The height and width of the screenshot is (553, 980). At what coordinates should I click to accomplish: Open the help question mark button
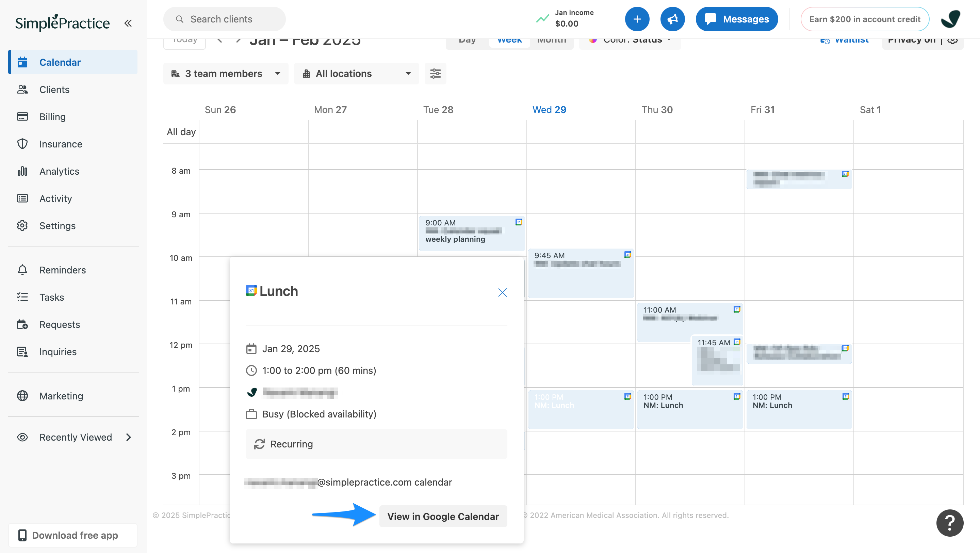coord(950,523)
